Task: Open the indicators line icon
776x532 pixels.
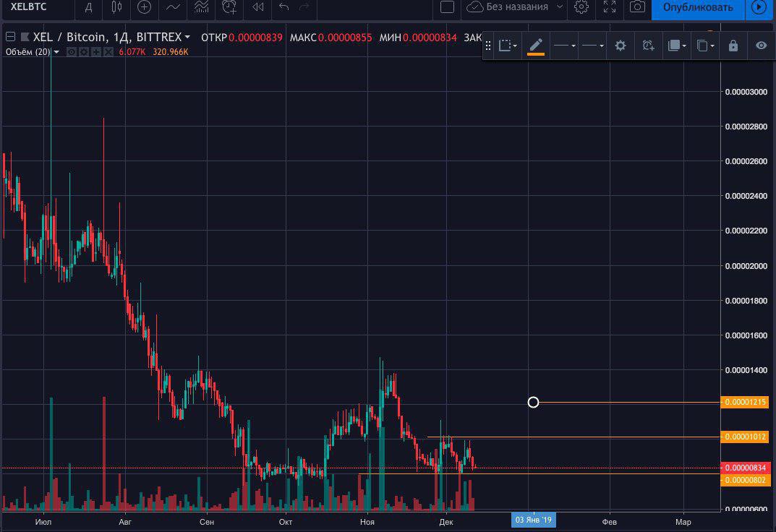Action: (173, 7)
